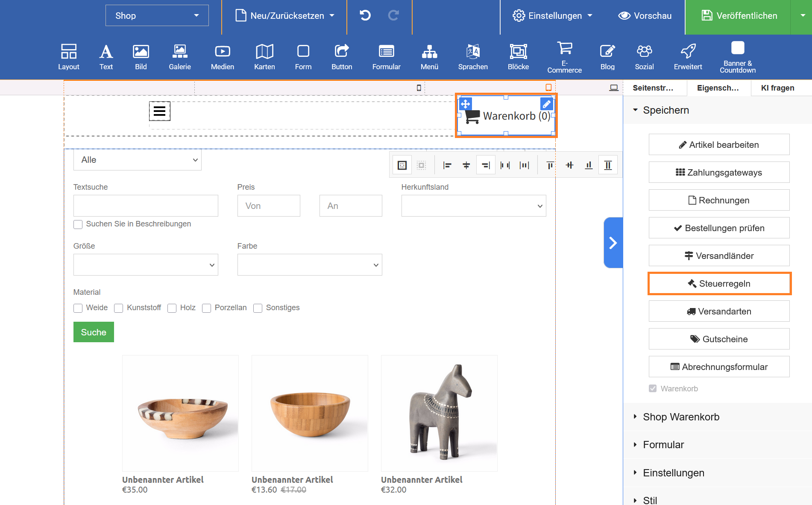Open the Shop page dropdown
This screenshot has width=812, height=505.
pos(157,16)
